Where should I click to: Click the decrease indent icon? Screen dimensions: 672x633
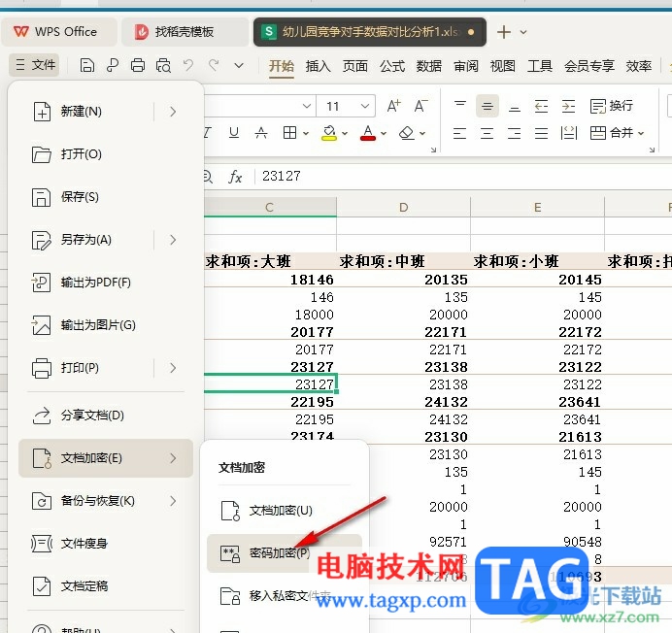coord(542,106)
